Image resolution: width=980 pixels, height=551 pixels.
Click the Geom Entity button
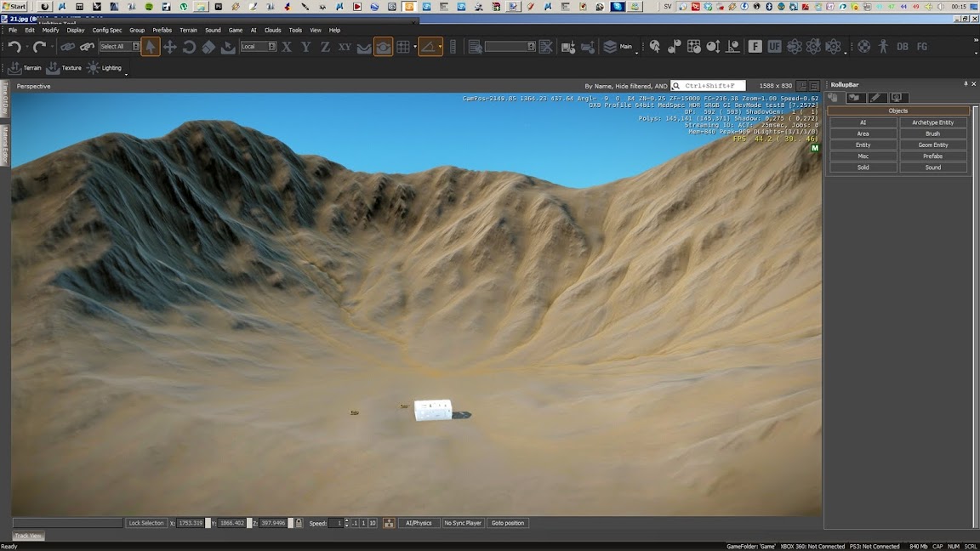coord(932,145)
